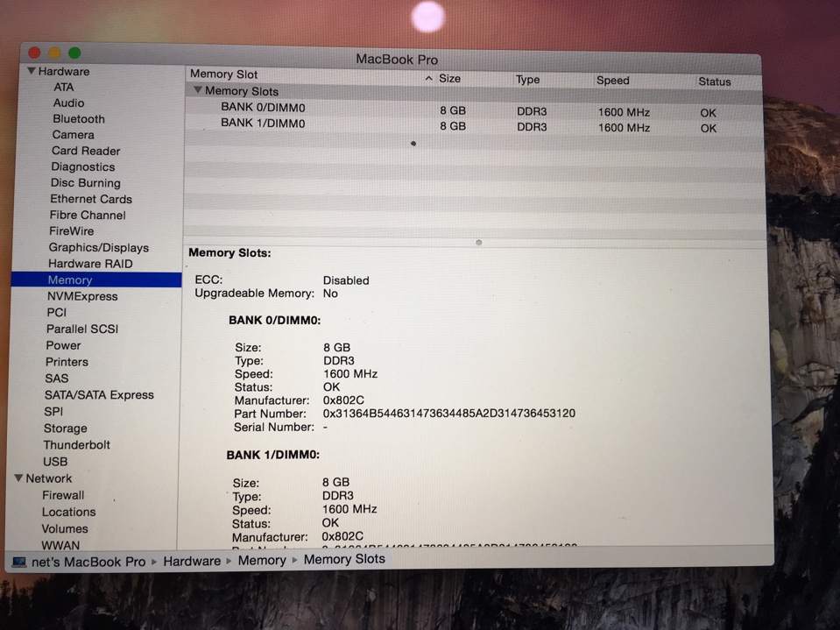Sort by the Memory Slot column header
The height and width of the screenshot is (630, 840).
click(224, 74)
